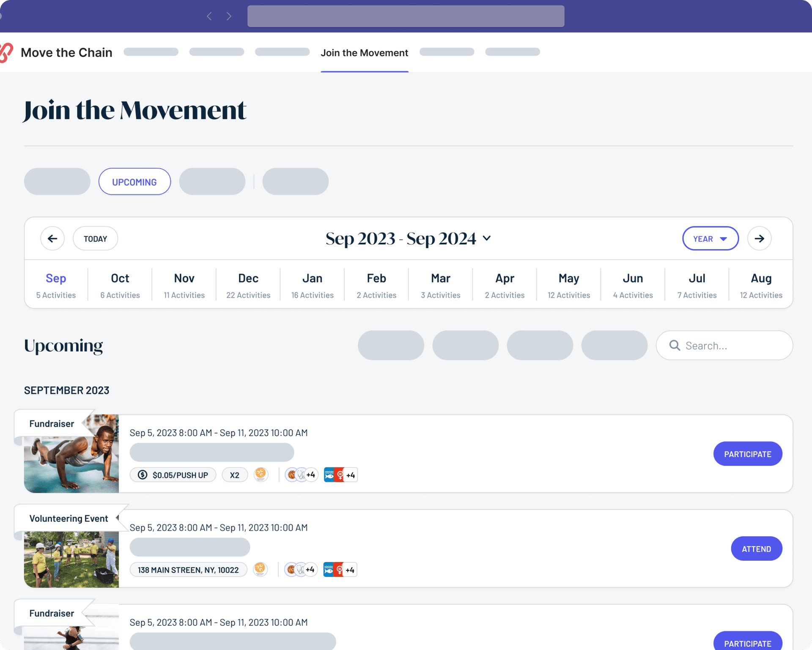Click PARTICIPATE on the last fundraiser card
812x650 pixels.
(747, 641)
